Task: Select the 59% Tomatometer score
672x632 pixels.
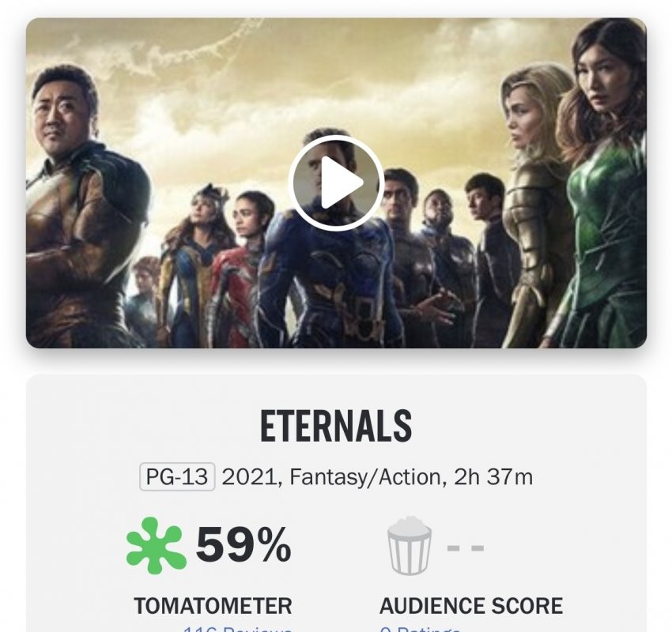Action: (x=244, y=545)
